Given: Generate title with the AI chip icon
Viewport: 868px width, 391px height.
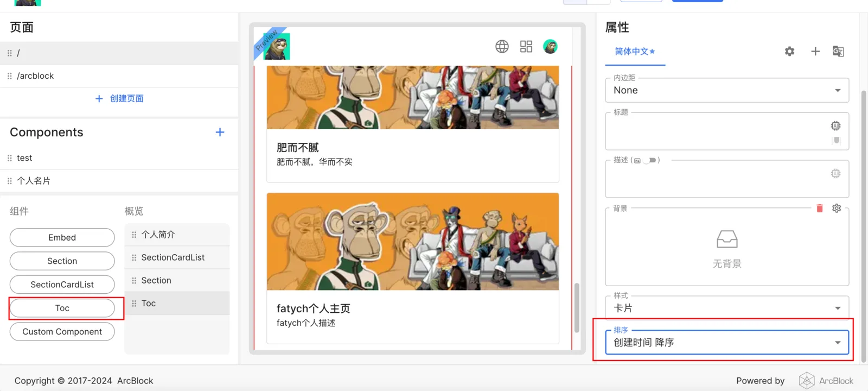Looking at the screenshot, I should coord(835,126).
